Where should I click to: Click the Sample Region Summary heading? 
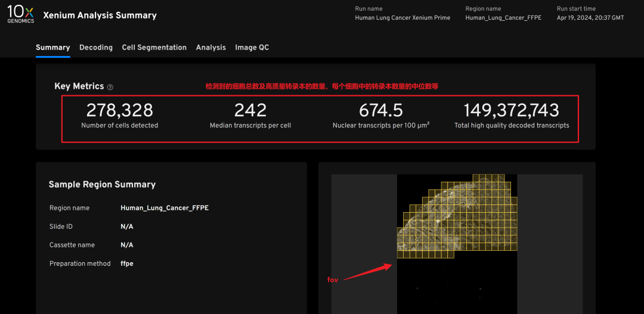pos(102,185)
